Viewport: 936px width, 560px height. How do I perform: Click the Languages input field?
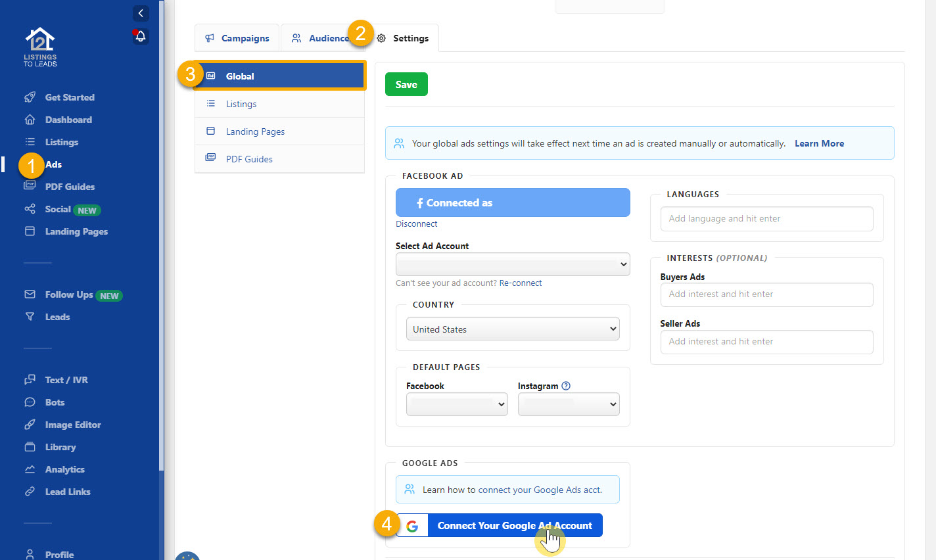pyautogui.click(x=766, y=219)
